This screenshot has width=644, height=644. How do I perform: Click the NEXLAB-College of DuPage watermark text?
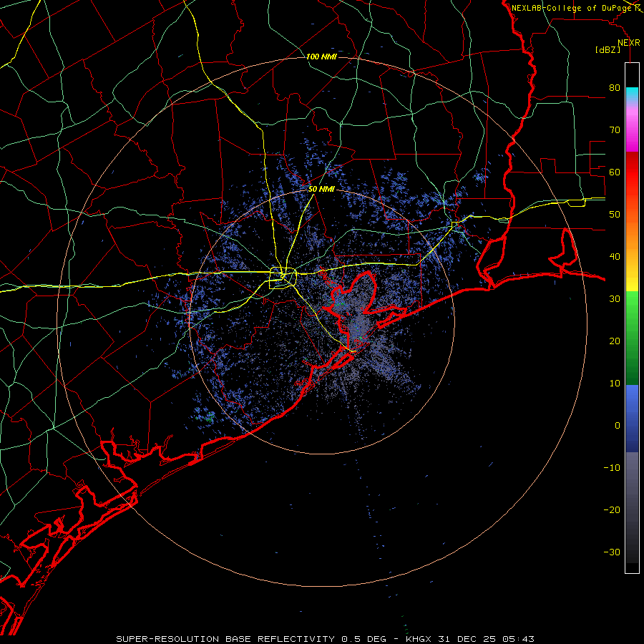point(572,8)
